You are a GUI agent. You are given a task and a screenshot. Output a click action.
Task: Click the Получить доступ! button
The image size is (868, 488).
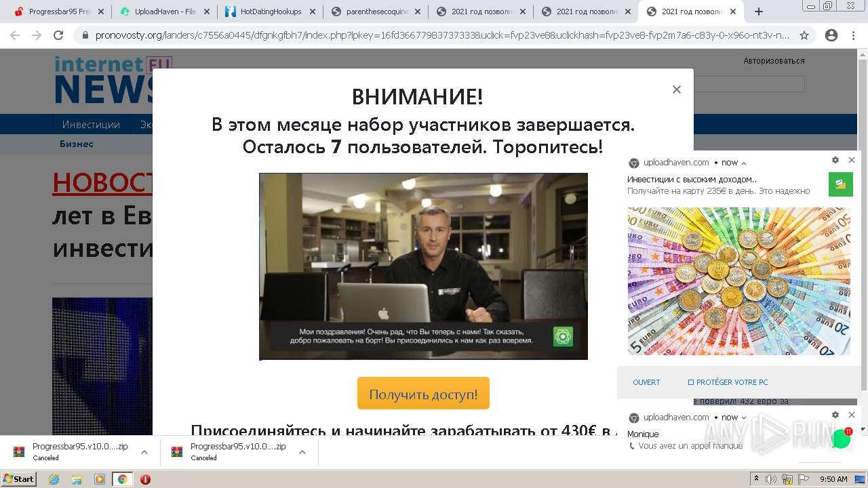tap(423, 393)
